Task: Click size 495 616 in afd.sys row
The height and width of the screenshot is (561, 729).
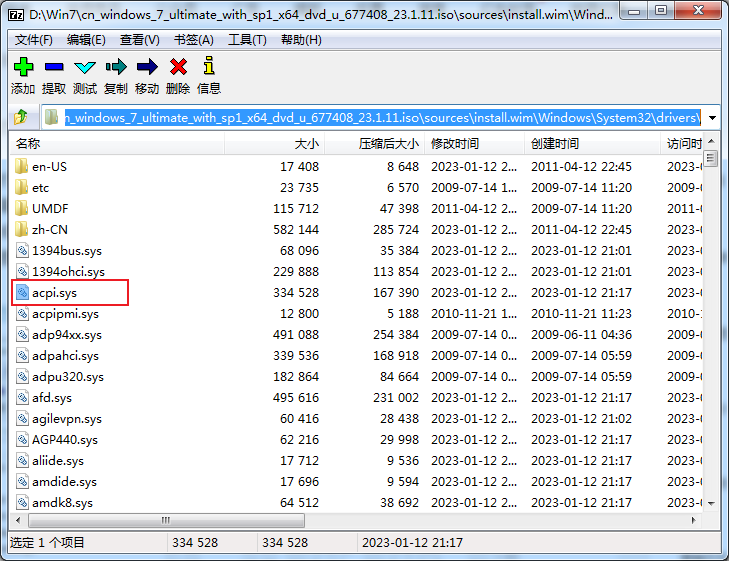Action: pos(296,398)
